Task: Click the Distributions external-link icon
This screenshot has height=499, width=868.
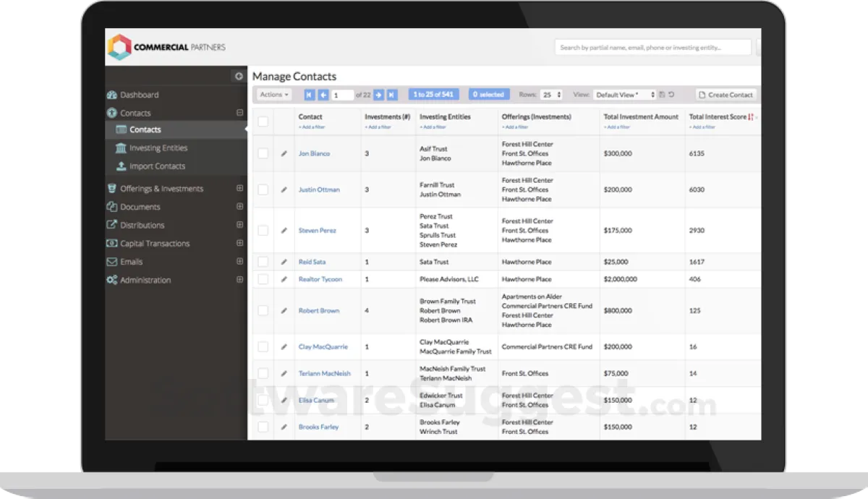Action: (x=112, y=225)
